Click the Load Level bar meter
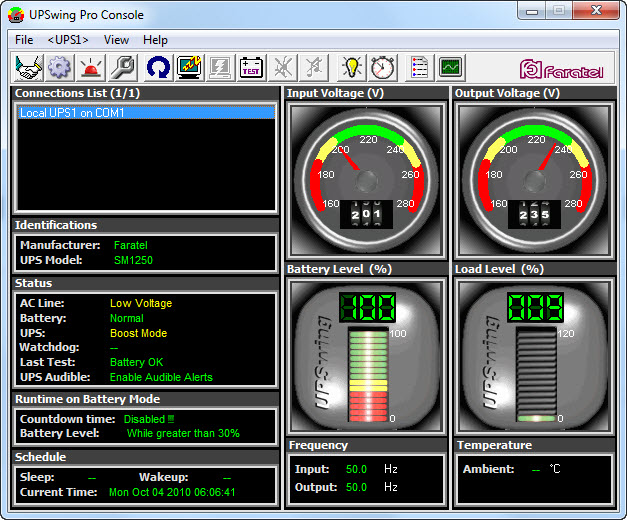 pos(536,375)
